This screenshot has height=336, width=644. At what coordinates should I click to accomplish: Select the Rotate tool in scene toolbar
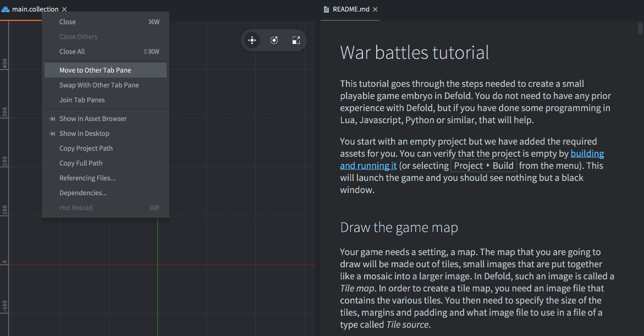coord(274,40)
